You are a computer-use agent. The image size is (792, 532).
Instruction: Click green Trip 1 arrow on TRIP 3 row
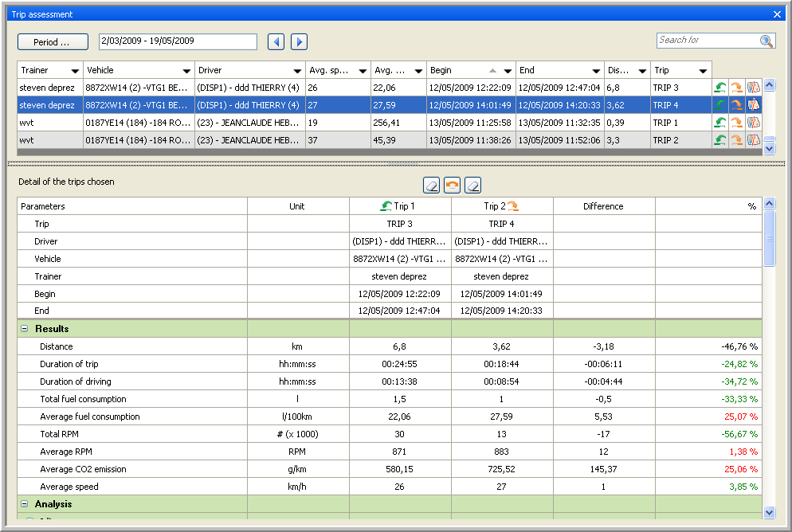(720, 88)
